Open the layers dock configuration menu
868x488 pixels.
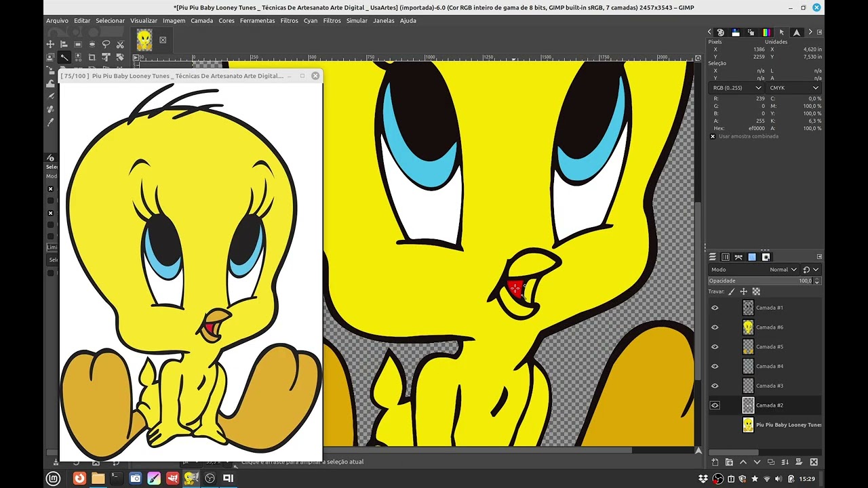point(819,257)
